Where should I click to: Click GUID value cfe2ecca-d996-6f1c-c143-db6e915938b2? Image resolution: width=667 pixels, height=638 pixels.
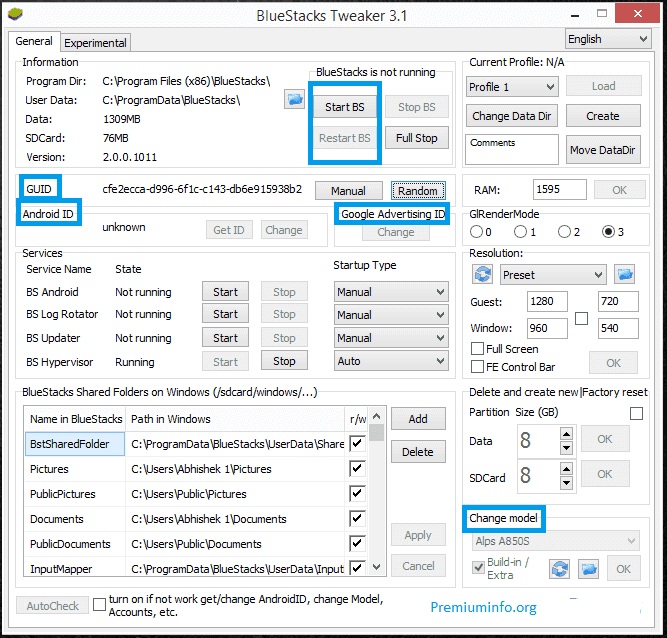(202, 189)
